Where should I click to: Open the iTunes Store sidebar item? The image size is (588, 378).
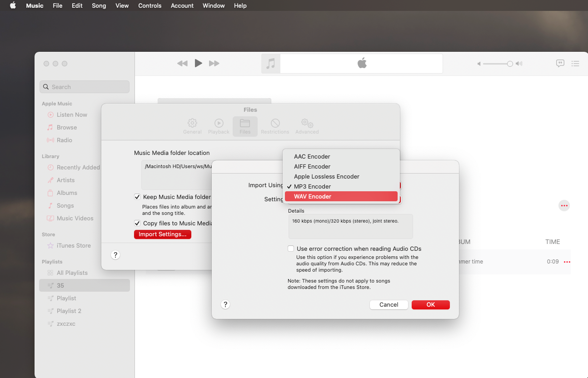[74, 245]
